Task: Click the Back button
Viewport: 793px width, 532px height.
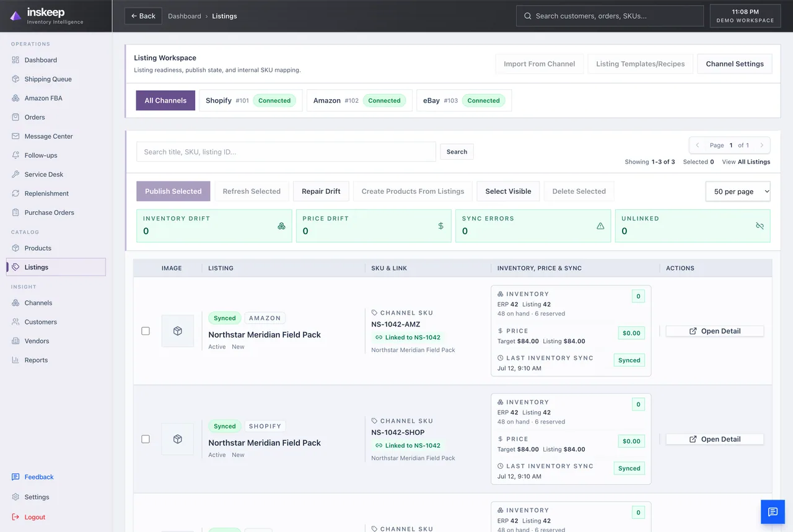Action: (x=143, y=16)
